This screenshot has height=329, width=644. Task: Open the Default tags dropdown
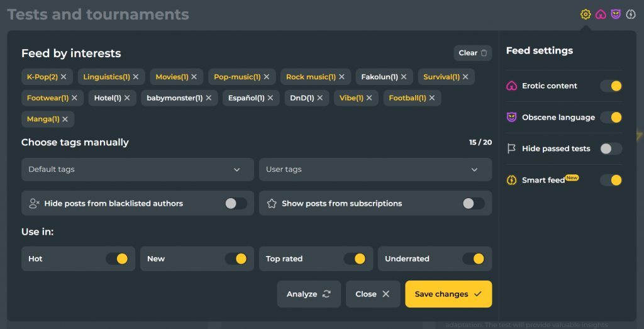click(137, 170)
